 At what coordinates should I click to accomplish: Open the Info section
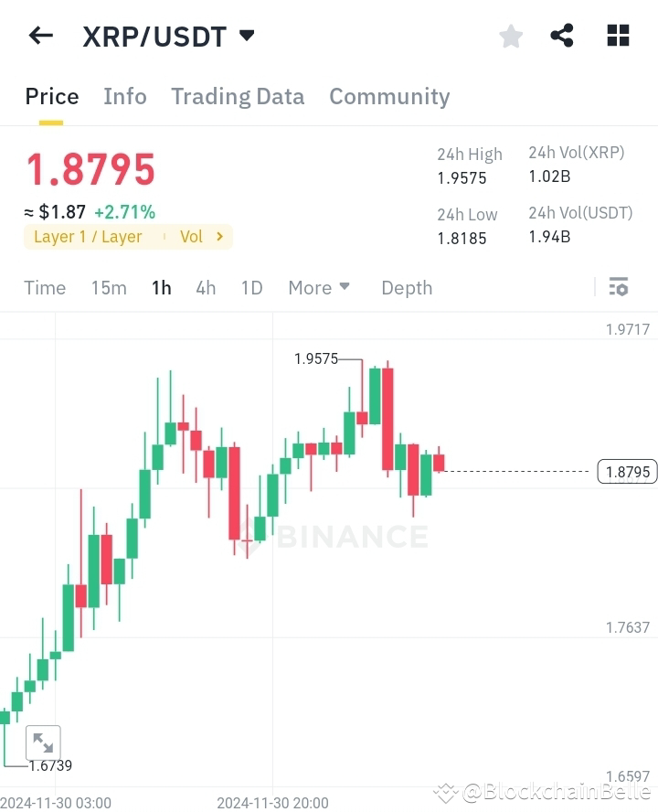pos(125,96)
